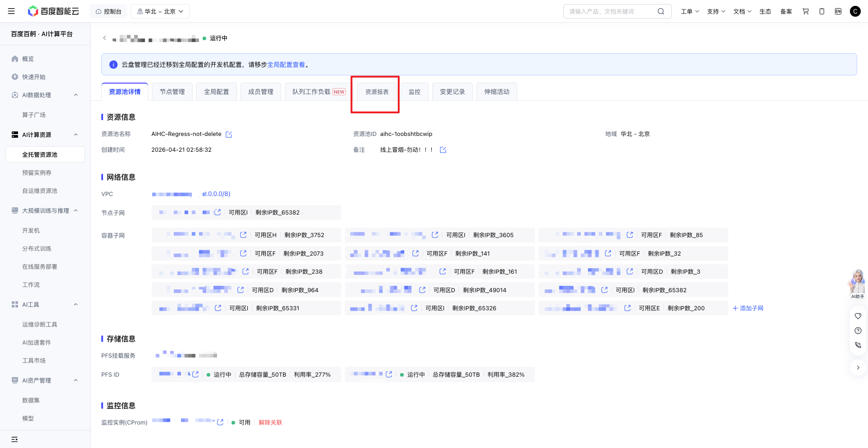Collapse the AI计算资源 sidebar section
The width and height of the screenshot is (868, 448).
tap(76, 135)
